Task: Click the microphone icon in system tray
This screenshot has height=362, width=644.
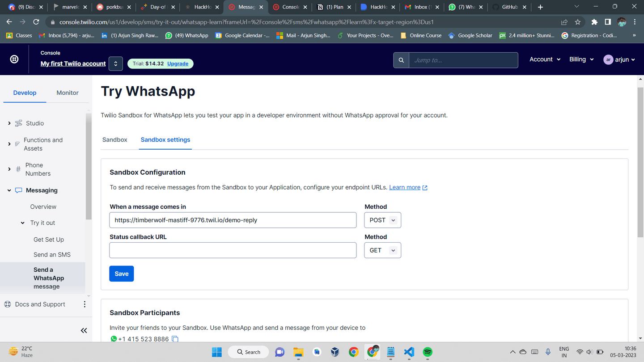Action: tap(548, 352)
